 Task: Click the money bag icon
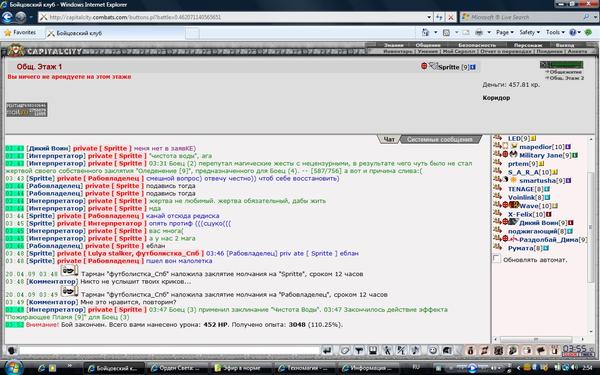471,351
